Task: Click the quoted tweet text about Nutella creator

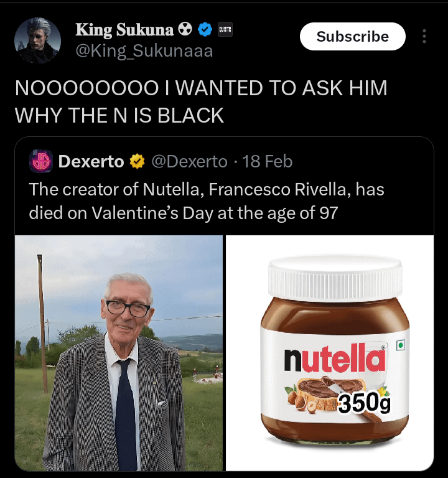Action: (207, 201)
